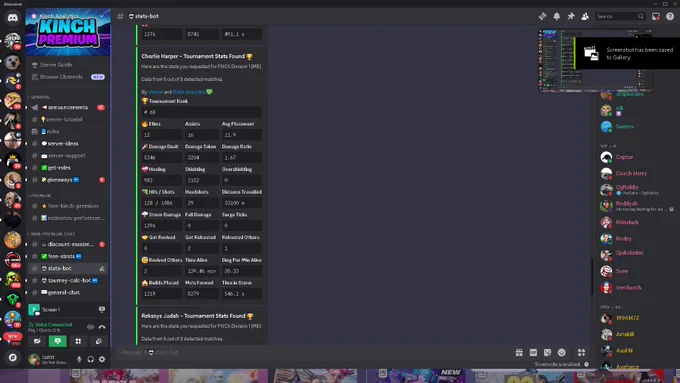Viewport: 680px width, 383px height.
Task: Open the gift Nitro icon
Action: pos(519,353)
